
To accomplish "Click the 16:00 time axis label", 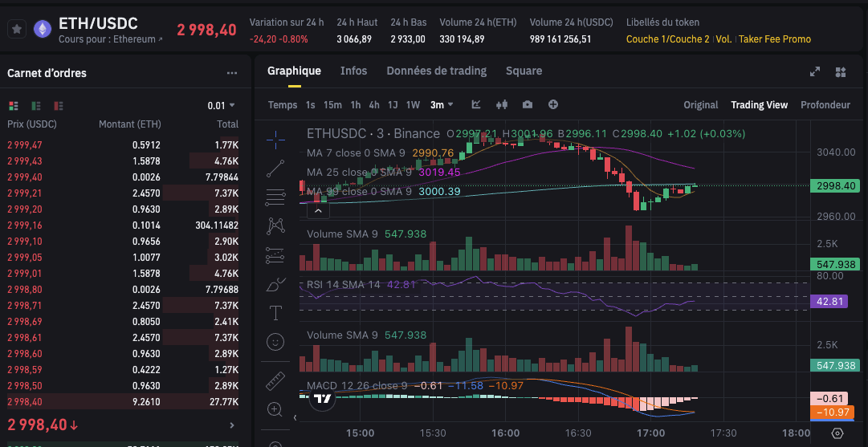I will click(x=505, y=433).
